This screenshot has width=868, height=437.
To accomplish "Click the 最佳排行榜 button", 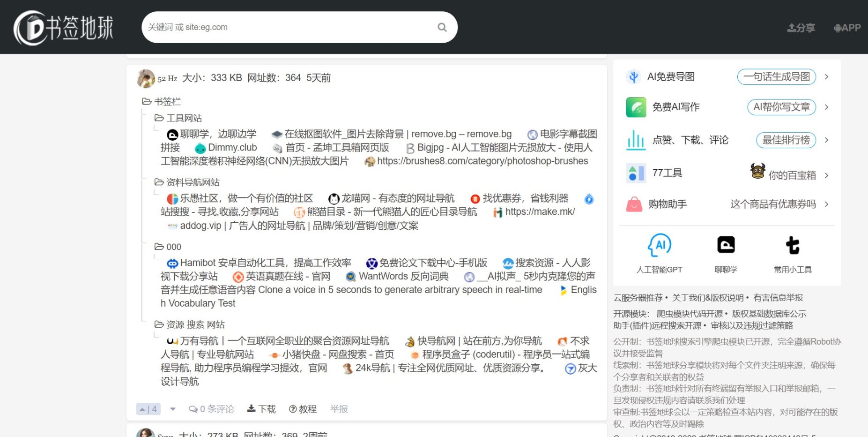I will tap(786, 140).
